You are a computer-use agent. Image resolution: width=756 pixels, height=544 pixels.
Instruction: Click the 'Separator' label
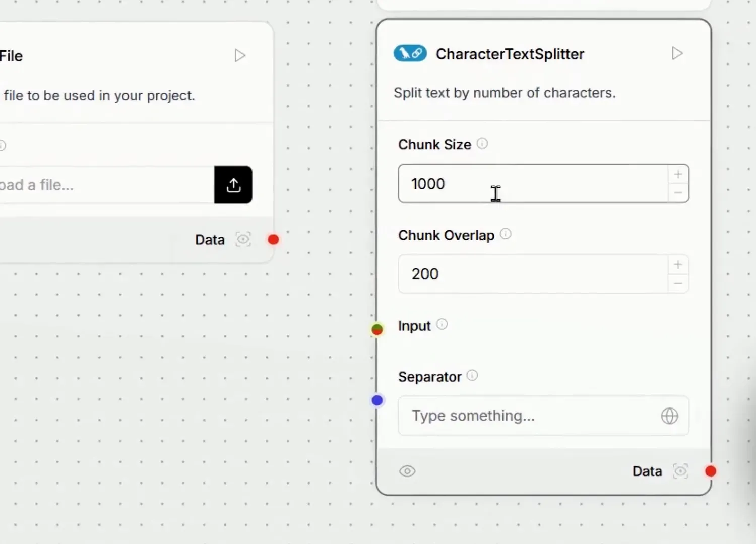point(429,377)
